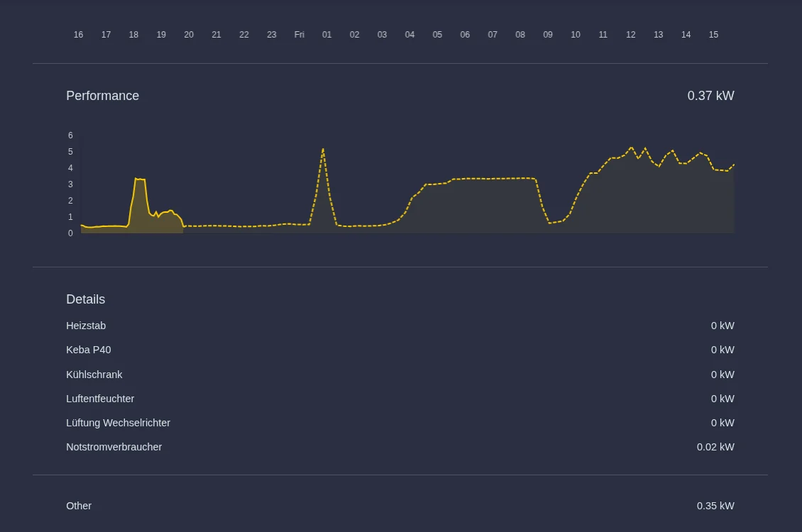Click hour 04 on the time axis
Image resolution: width=802 pixels, height=532 pixels.
pyautogui.click(x=410, y=34)
